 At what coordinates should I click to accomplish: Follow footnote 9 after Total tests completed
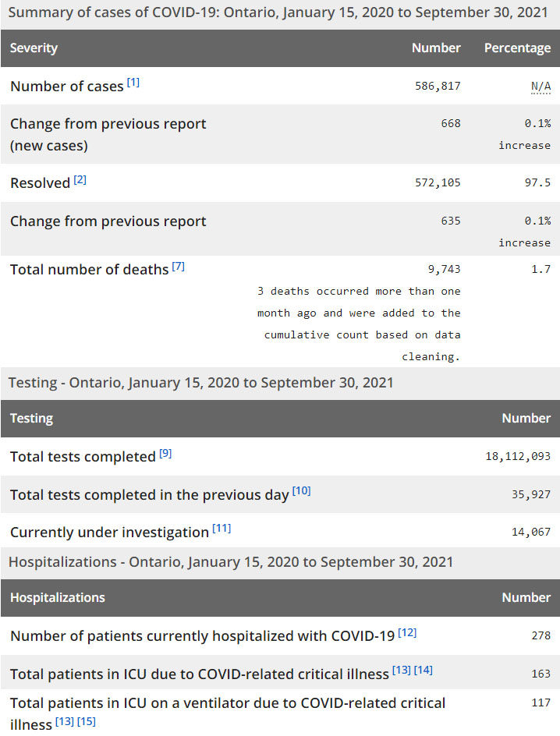point(165,454)
